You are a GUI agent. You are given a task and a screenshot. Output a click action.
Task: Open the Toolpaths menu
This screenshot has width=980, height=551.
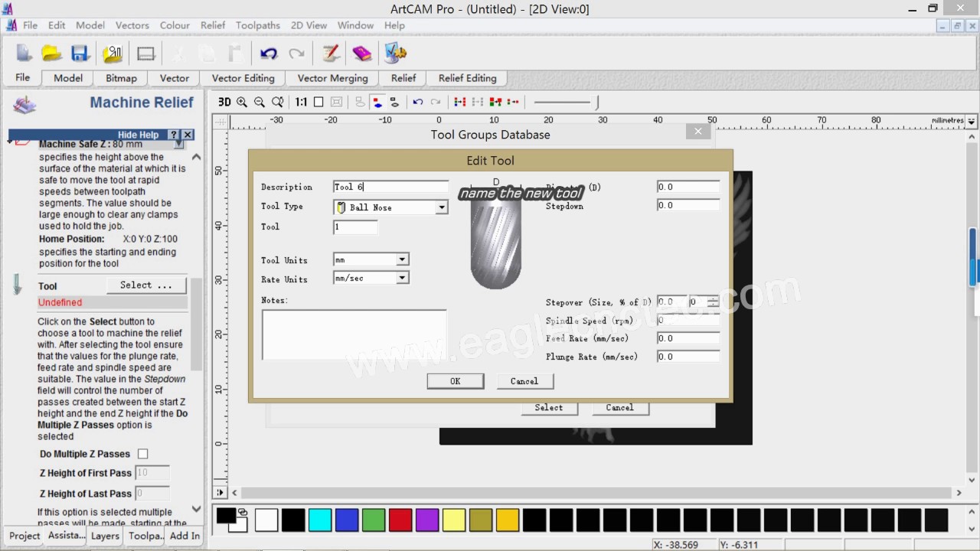(x=258, y=25)
